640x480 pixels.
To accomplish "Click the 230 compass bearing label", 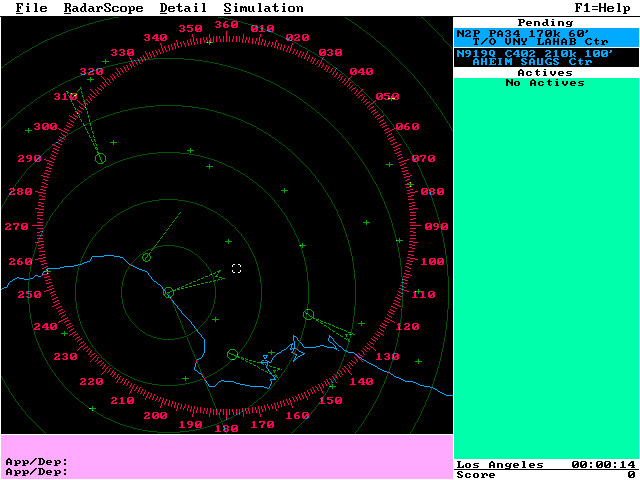I will [x=65, y=357].
